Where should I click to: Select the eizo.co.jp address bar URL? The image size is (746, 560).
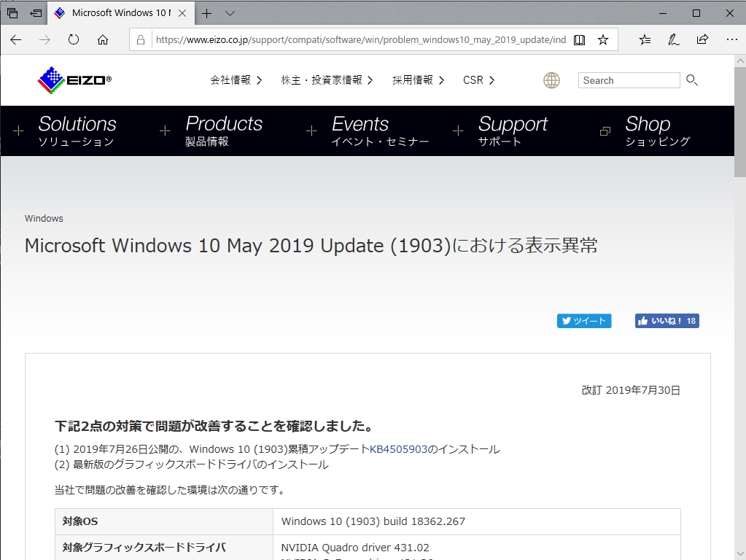click(361, 39)
